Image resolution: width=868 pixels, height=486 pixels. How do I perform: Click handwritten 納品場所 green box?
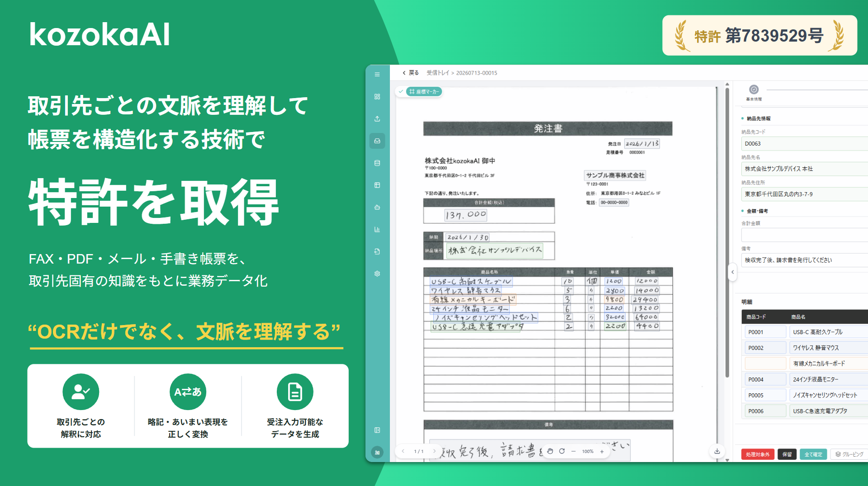pyautogui.click(x=495, y=250)
